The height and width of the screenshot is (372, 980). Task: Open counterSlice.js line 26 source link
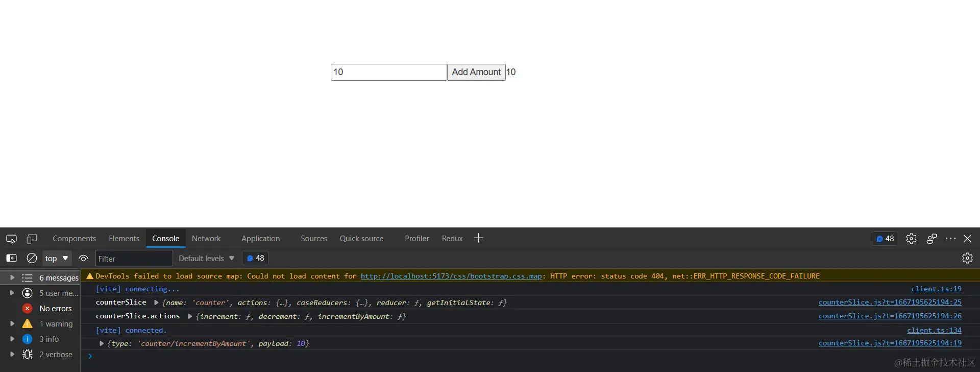(890, 316)
